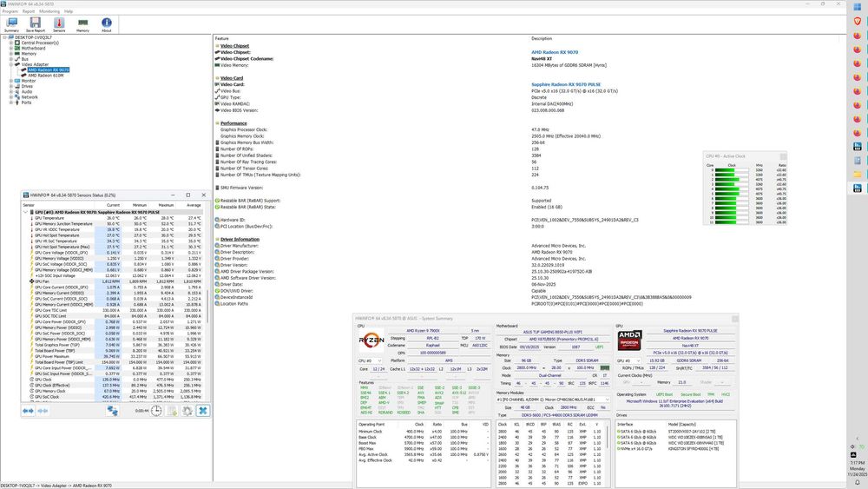Click the CPU #0 Active Clock window title
The height and width of the screenshot is (489, 868).
tap(726, 156)
